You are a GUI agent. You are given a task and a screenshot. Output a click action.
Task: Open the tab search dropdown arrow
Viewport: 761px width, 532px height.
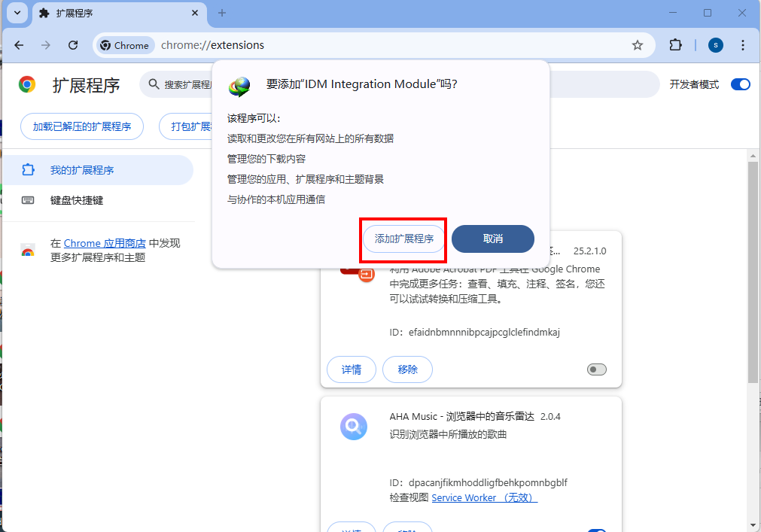pos(17,13)
